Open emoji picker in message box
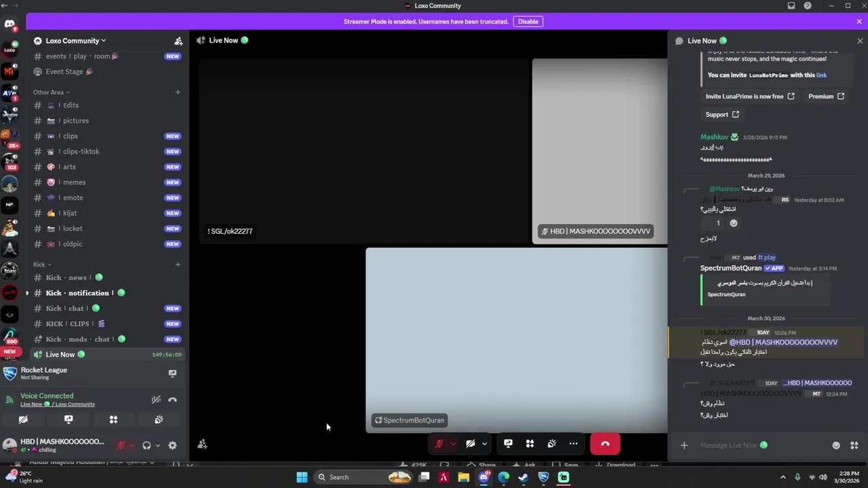The height and width of the screenshot is (488, 868). coord(836,445)
